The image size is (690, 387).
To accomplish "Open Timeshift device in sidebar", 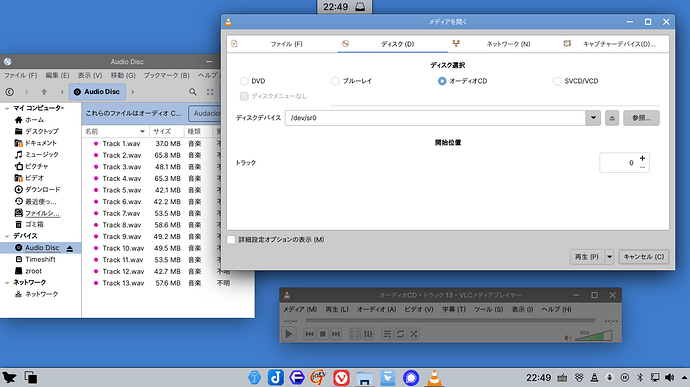I will 40,259.
